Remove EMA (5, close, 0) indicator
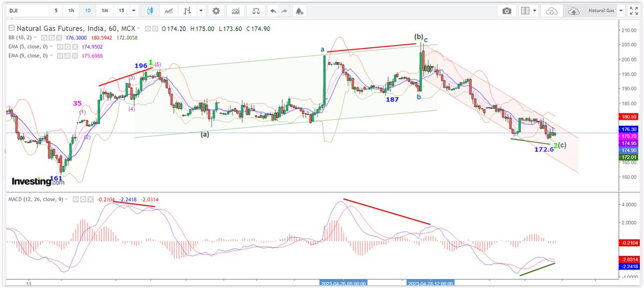This screenshot has height=288, width=644. click(x=75, y=47)
